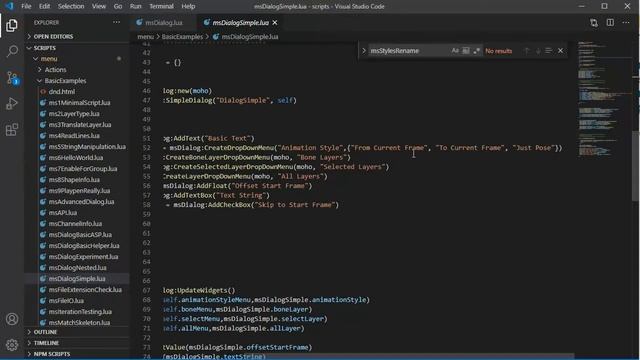Expand the Actions folder
This screenshot has width=640, height=360.
(x=78, y=70)
